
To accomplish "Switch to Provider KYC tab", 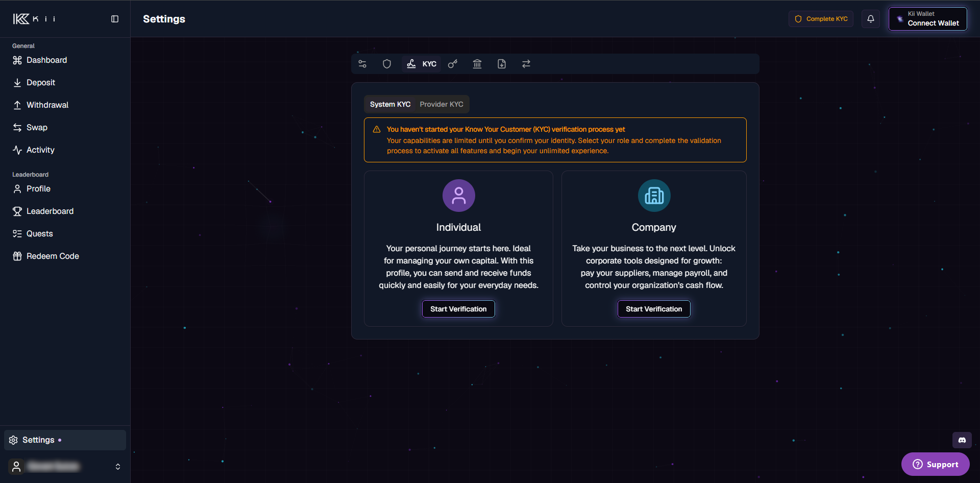I will (442, 104).
